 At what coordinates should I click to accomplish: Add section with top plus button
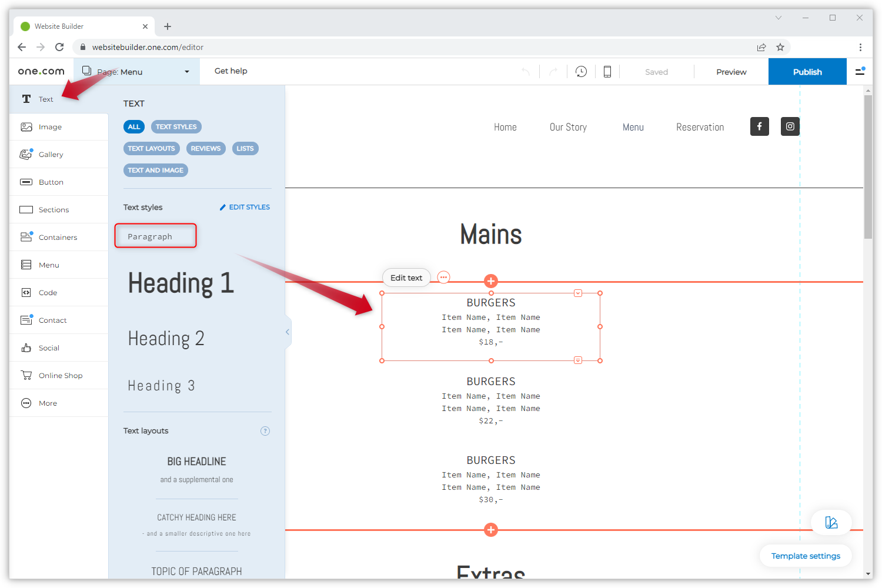(491, 281)
